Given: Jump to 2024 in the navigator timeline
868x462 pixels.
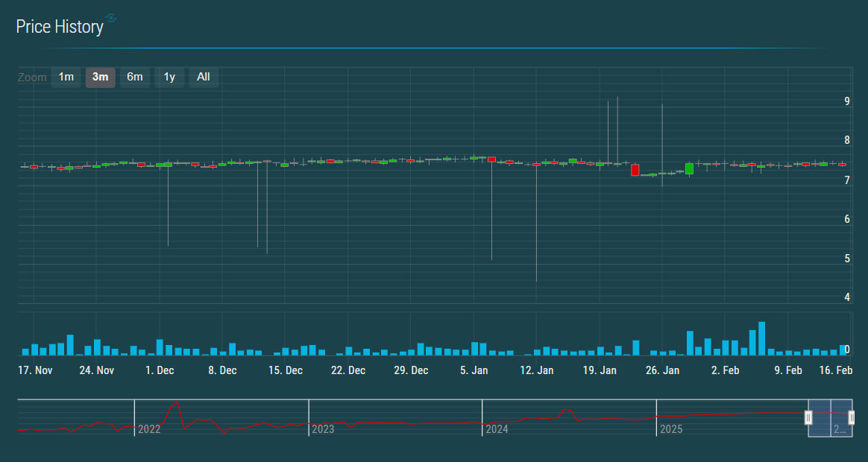Looking at the screenshot, I should point(497,429).
